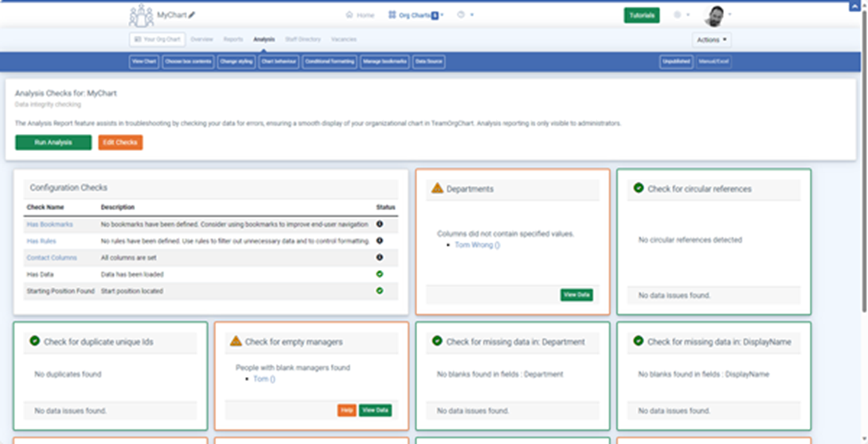Image resolution: width=868 pixels, height=444 pixels.
Task: Click the warning triangle on Departments card
Action: point(437,188)
